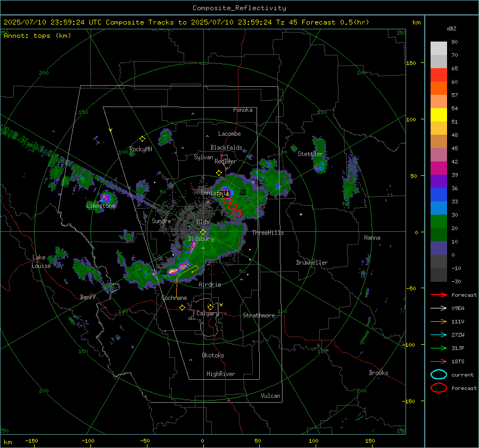Select the Hanna town label
479x448 pixels.
372,238
